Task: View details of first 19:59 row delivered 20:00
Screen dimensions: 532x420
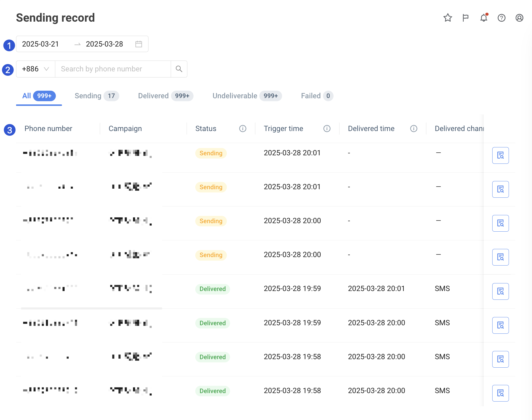Action: pos(500,325)
